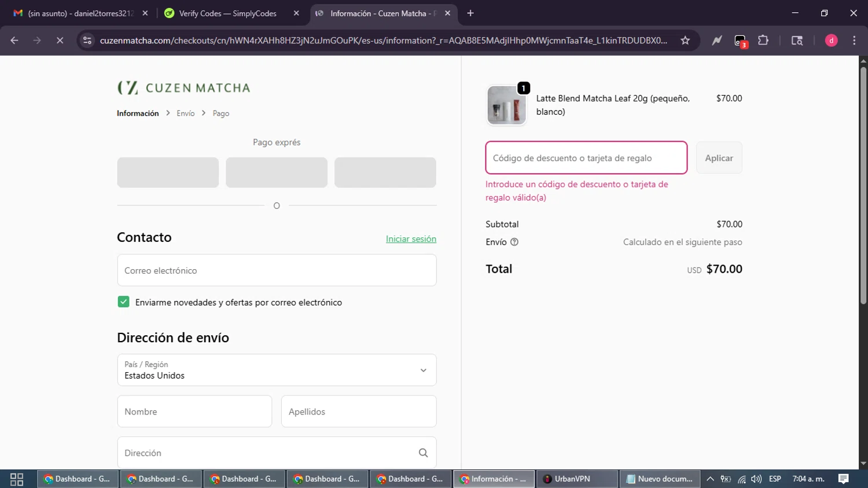Click the Apellidos input field
The height and width of the screenshot is (488, 868).
(359, 412)
